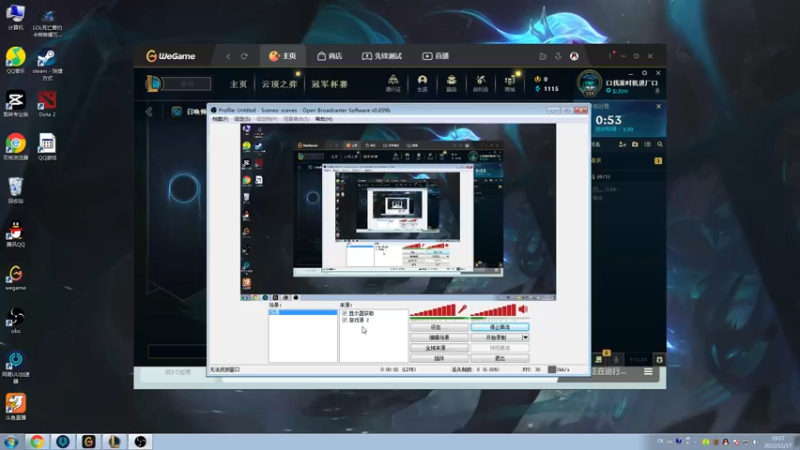This screenshot has height=450, width=800.
Task: Click the OBS 编辑场景 button
Action: [439, 338]
